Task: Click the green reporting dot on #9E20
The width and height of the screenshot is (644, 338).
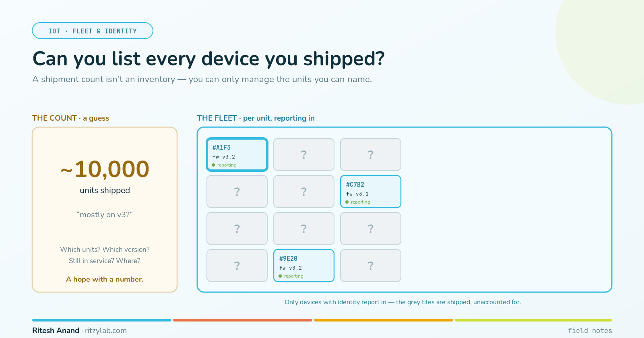Action: tap(280, 276)
